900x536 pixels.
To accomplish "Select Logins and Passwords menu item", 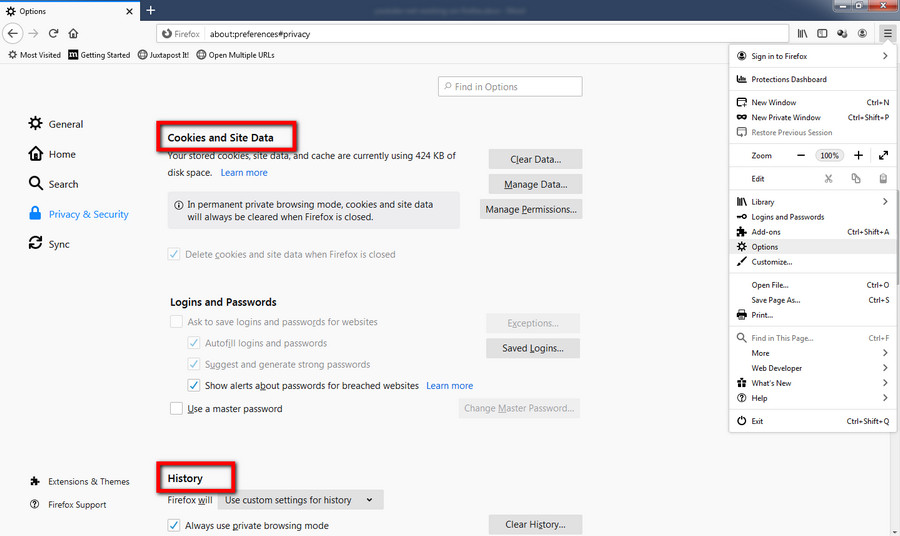I will [x=813, y=217].
